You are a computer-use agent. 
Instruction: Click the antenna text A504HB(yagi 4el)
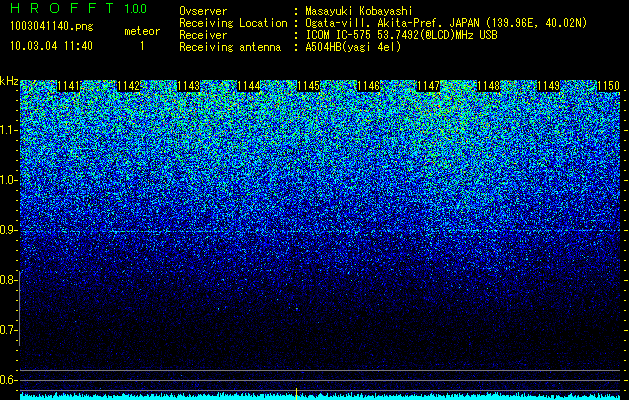click(353, 47)
